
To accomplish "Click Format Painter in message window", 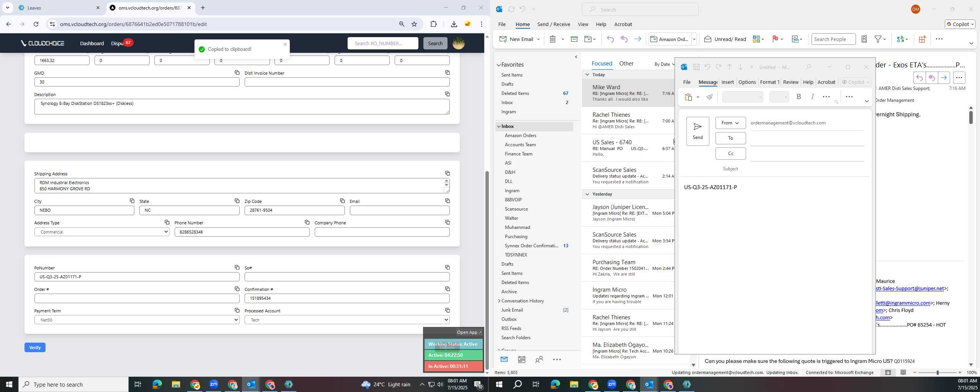I will click(x=709, y=97).
